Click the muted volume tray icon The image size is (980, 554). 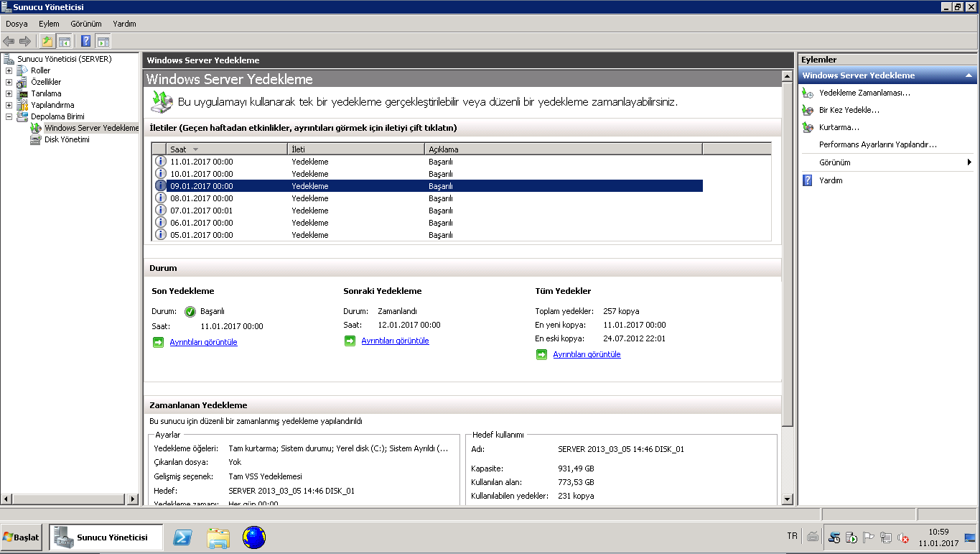pos(903,537)
